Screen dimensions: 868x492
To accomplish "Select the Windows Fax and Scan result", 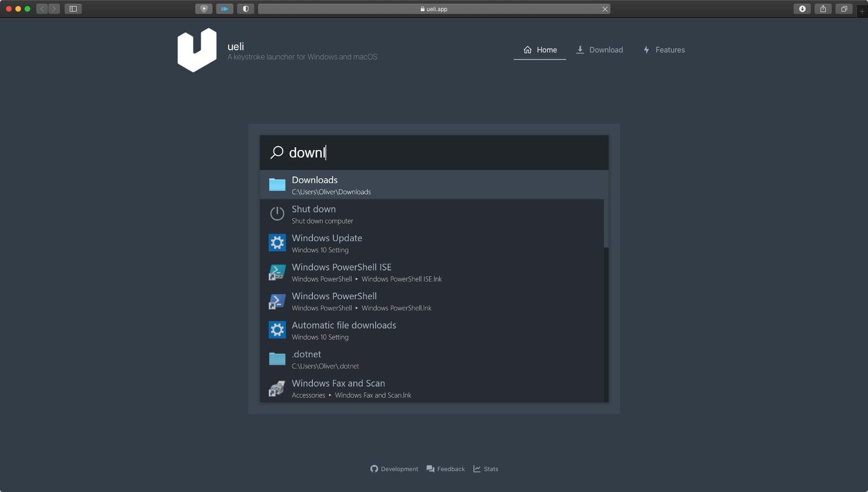I will click(431, 388).
